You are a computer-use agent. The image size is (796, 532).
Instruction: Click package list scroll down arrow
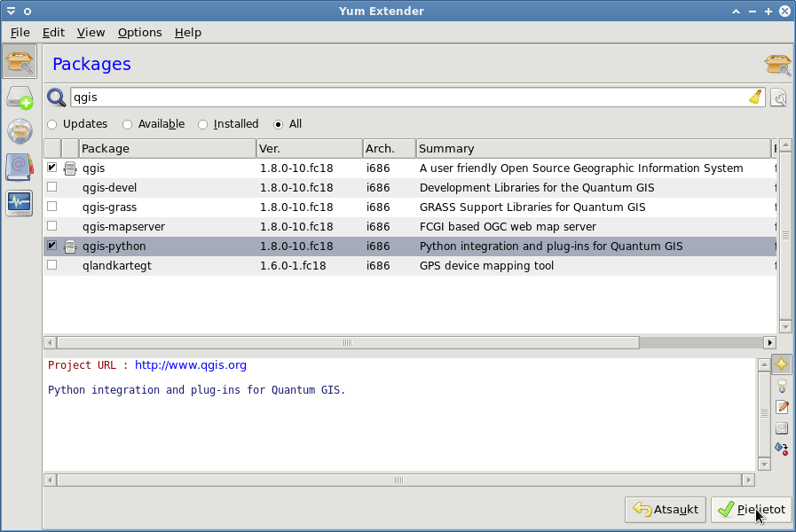point(785,326)
